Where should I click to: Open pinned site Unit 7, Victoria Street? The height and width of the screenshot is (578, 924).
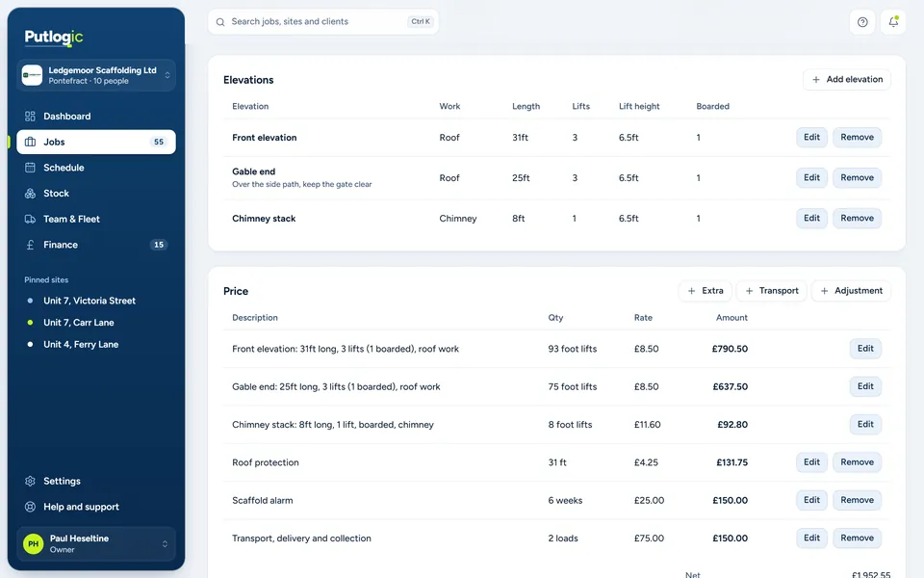coord(96,301)
